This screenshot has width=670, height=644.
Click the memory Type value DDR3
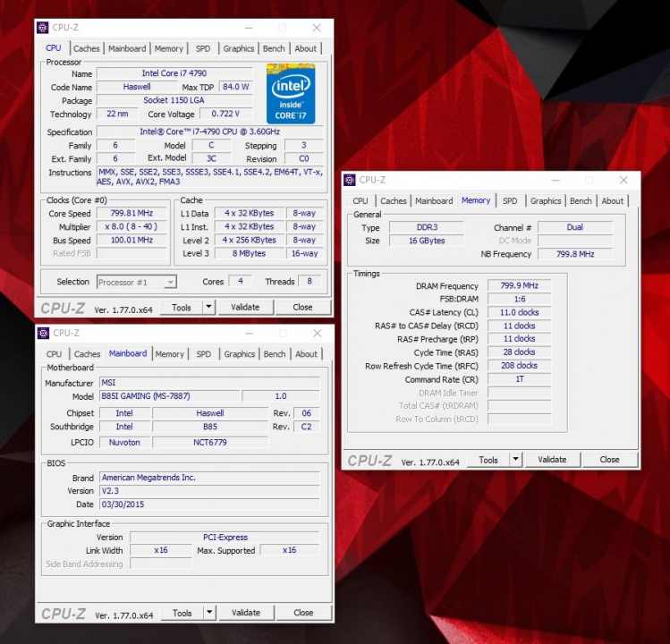pyautogui.click(x=427, y=227)
